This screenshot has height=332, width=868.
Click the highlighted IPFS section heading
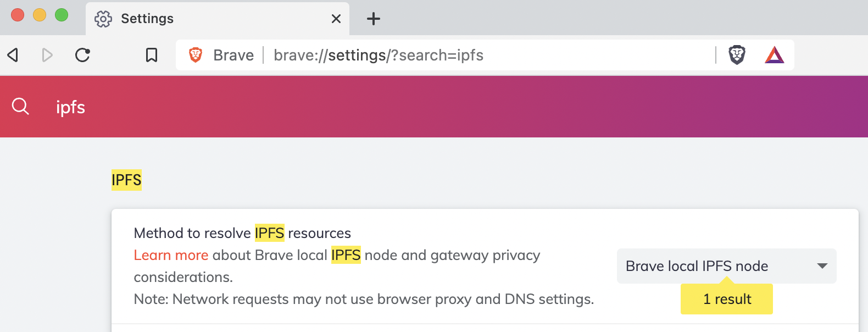(x=126, y=180)
